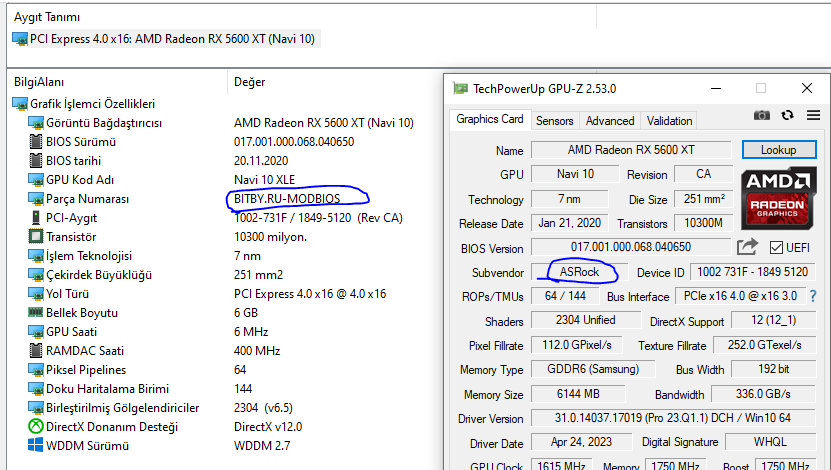Image resolution: width=831 pixels, height=470 pixels.
Task: Click the shader value 2304 (v6.5)
Action: click(263, 408)
